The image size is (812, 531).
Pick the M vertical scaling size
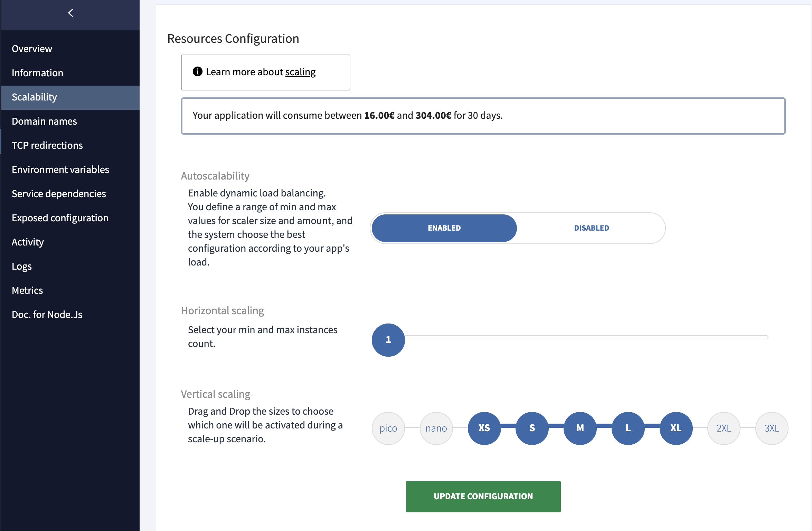click(580, 428)
